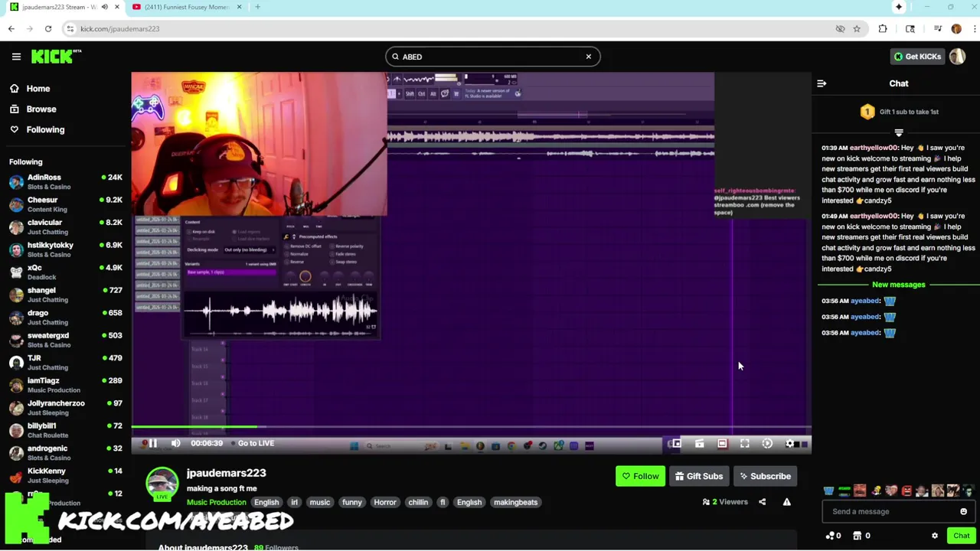
Task: Open playback speed icon in player
Action: click(x=768, y=443)
